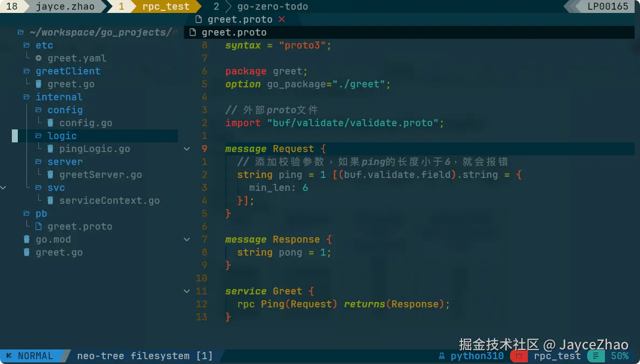The image size is (640, 364).
Task: Click the folder icon beside etc
Action: pyautogui.click(x=26, y=45)
